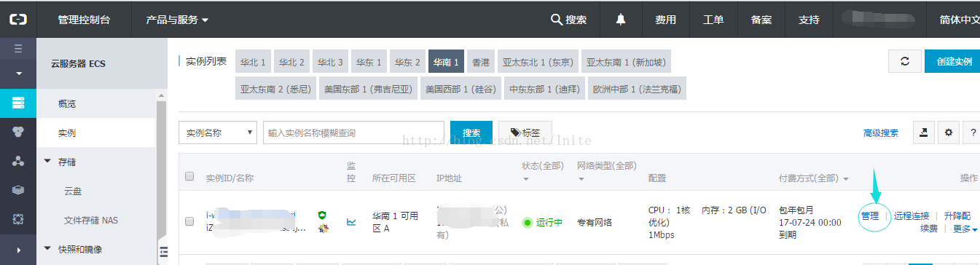Expand the bottom sidebar arrow

tap(18, 250)
